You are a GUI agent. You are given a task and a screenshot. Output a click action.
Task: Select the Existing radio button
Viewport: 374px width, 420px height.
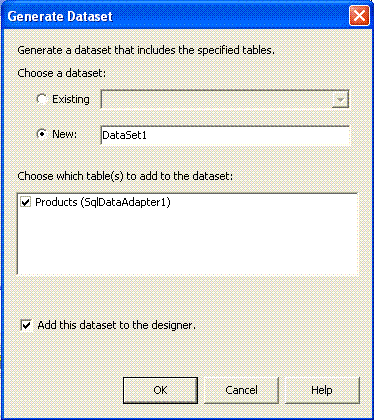point(42,99)
